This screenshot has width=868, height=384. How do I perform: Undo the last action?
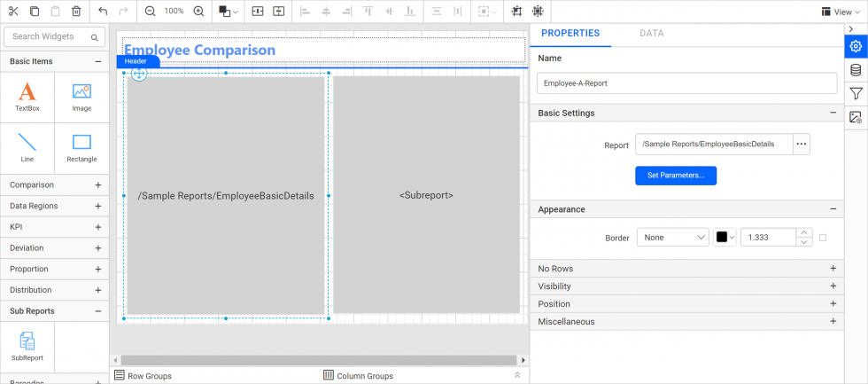tap(103, 11)
